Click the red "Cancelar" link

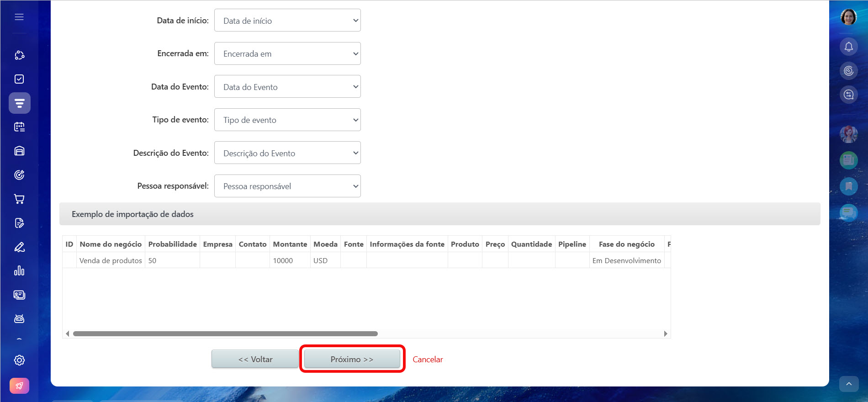[x=428, y=360]
